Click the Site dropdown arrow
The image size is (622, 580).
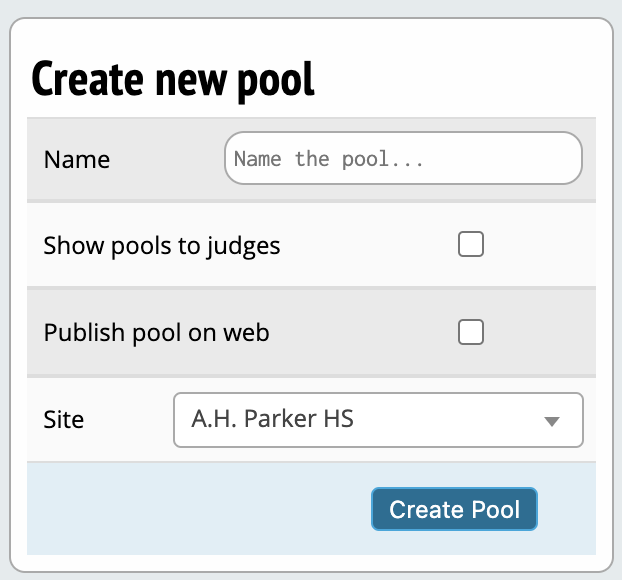coord(551,421)
